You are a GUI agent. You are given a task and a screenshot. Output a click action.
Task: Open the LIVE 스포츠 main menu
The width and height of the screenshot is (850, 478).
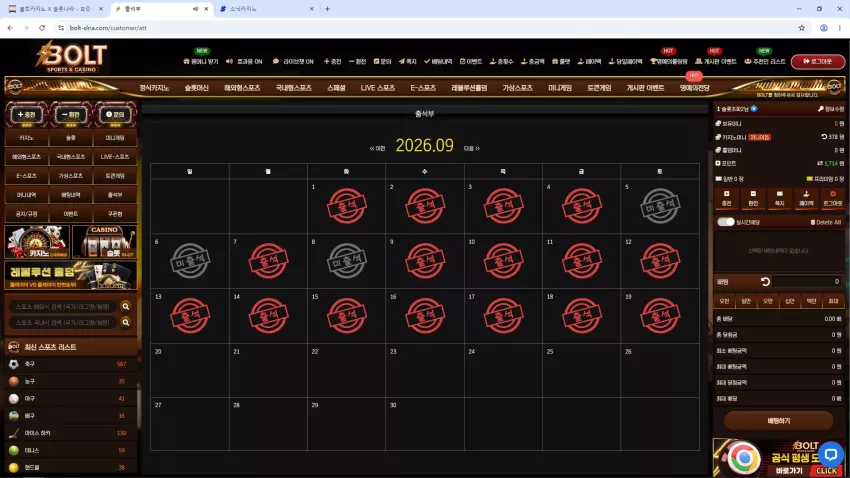coord(378,88)
